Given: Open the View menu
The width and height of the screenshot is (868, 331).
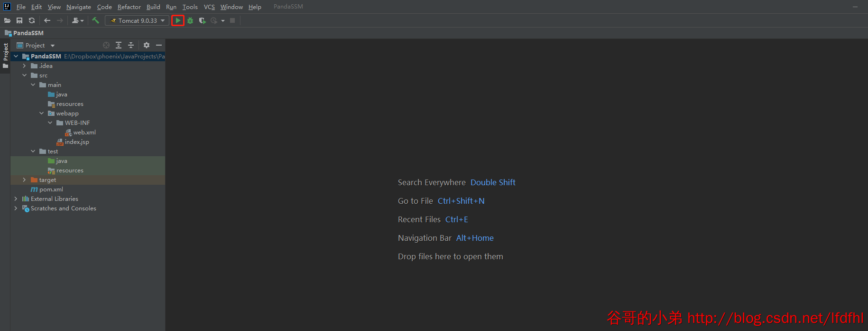Looking at the screenshot, I should pyautogui.click(x=54, y=7).
